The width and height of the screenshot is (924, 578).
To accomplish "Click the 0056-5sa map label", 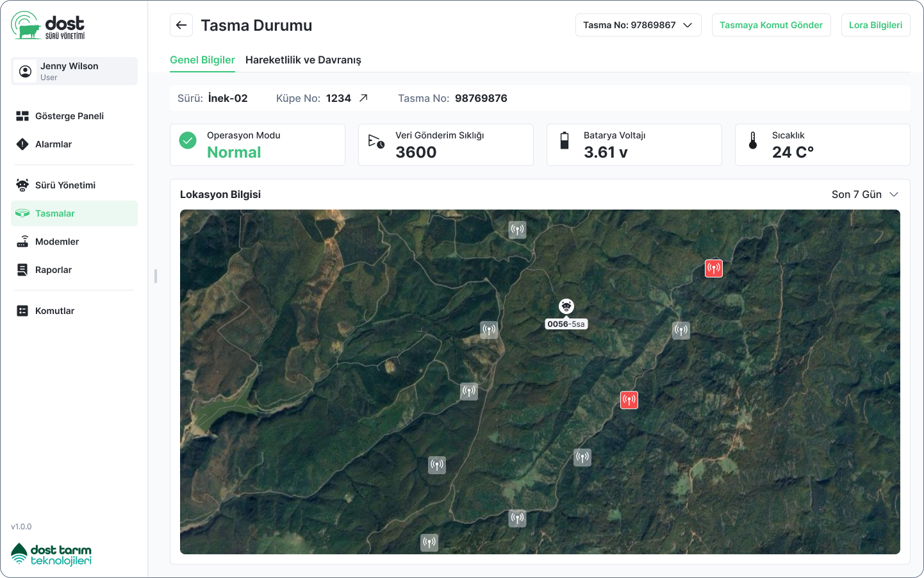I will tap(566, 324).
